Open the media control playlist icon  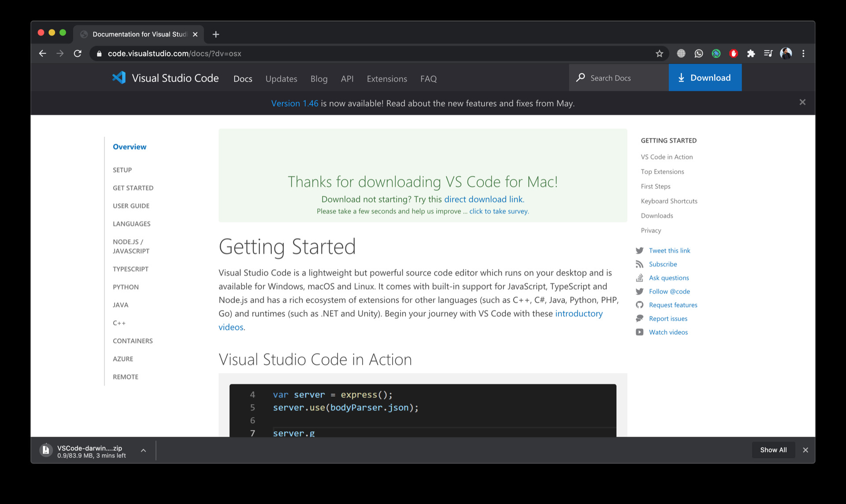pos(768,53)
